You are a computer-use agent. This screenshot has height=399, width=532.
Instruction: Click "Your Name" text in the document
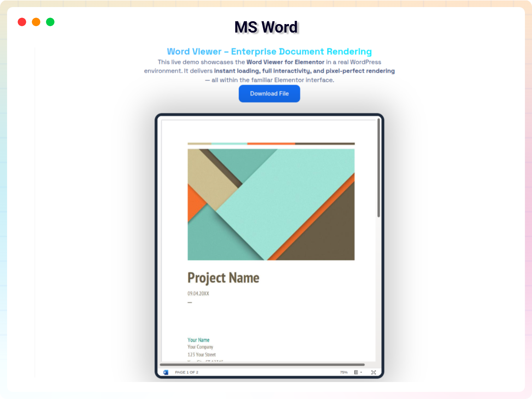pos(198,340)
